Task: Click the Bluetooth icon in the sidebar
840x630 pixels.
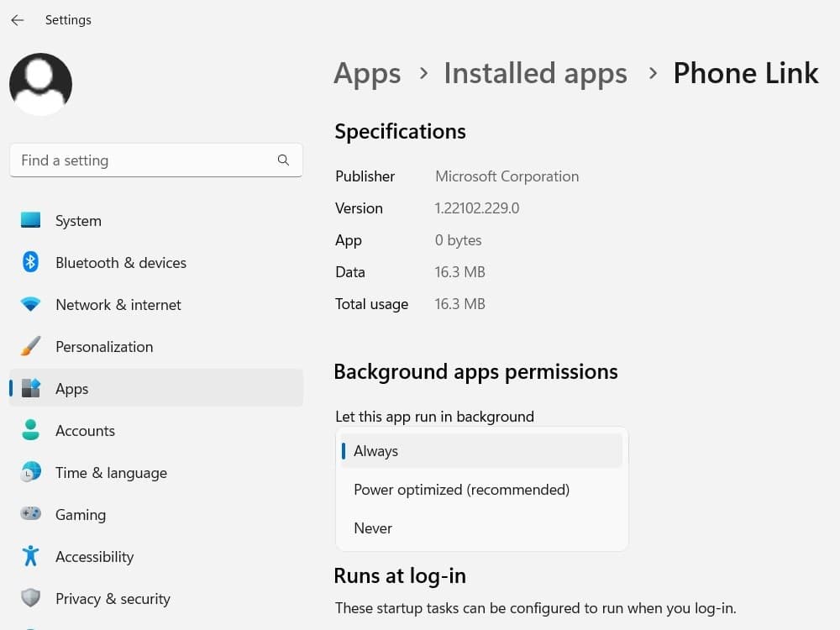Action: pyautogui.click(x=31, y=262)
